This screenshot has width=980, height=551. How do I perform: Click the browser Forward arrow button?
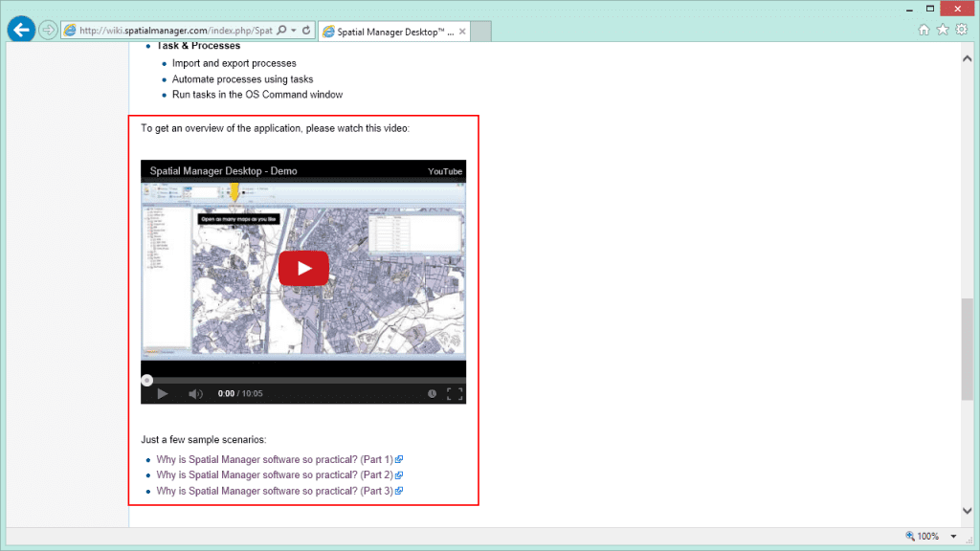pos(48,30)
